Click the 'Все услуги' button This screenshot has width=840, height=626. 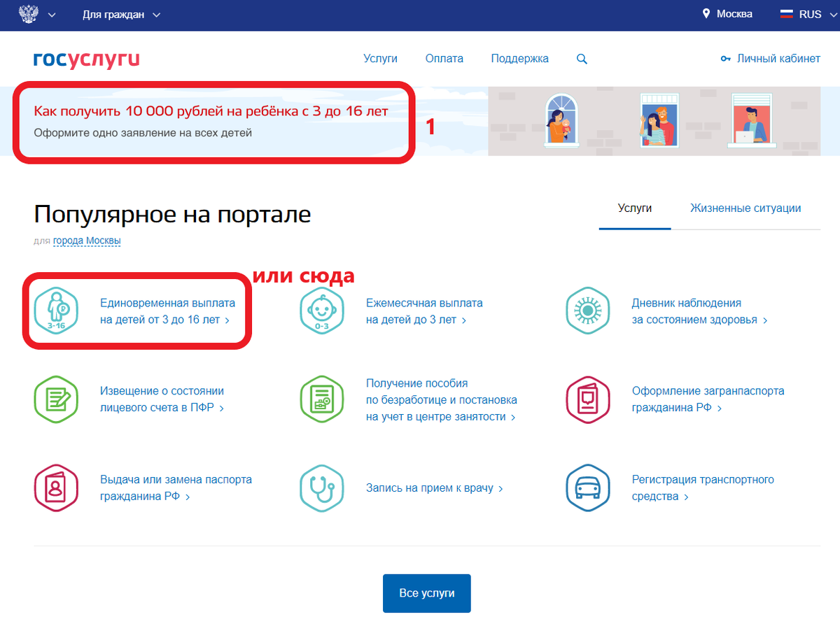427,593
